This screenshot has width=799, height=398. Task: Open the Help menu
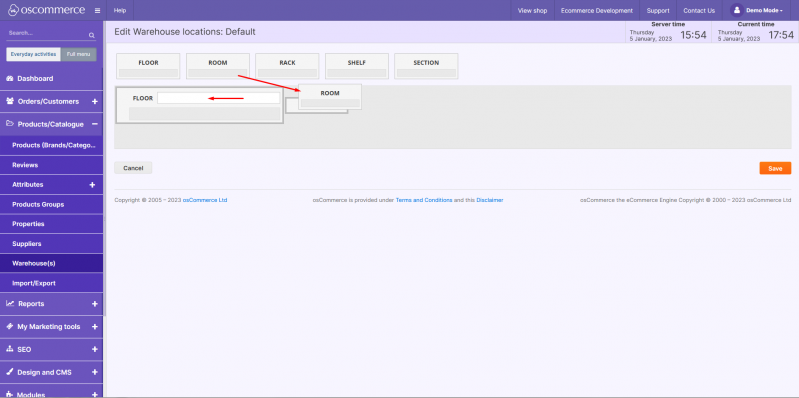[120, 11]
